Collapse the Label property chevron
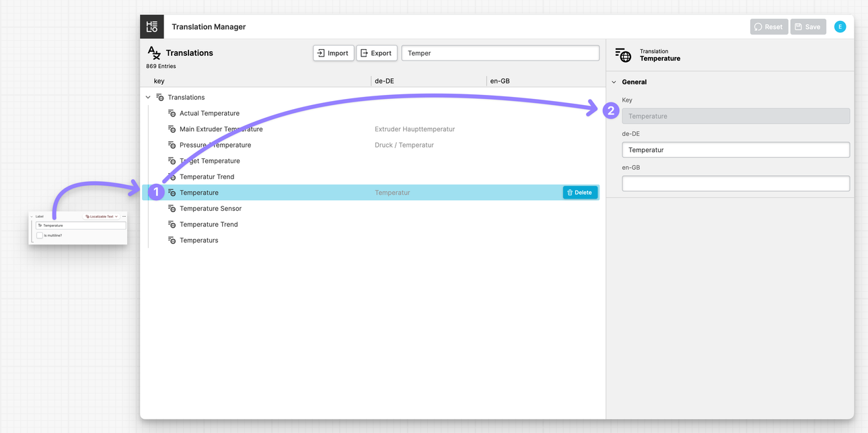 32,217
